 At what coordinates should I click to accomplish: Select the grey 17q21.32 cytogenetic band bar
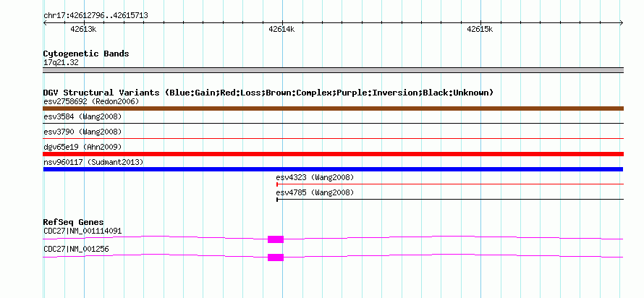pyautogui.click(x=333, y=70)
